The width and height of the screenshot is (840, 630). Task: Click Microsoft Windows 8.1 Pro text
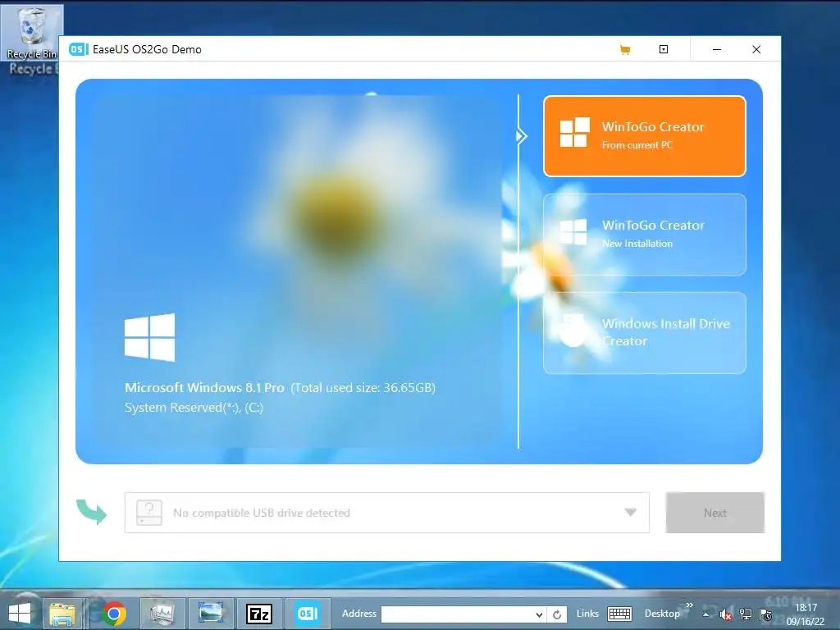click(x=204, y=388)
